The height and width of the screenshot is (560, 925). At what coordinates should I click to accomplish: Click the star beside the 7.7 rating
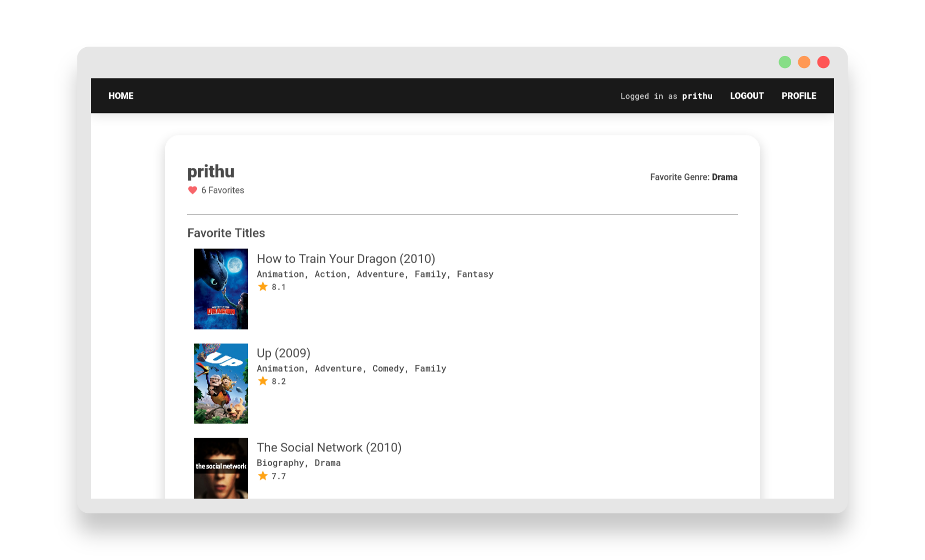pos(263,476)
